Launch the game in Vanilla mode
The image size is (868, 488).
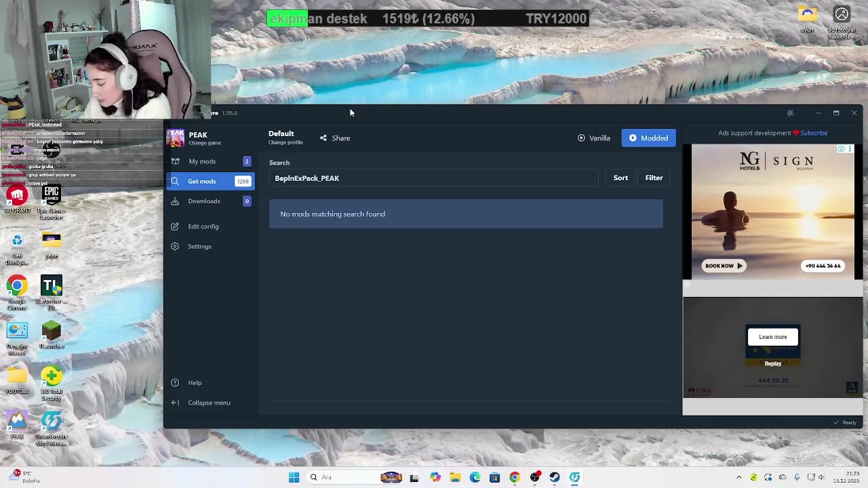[594, 138]
